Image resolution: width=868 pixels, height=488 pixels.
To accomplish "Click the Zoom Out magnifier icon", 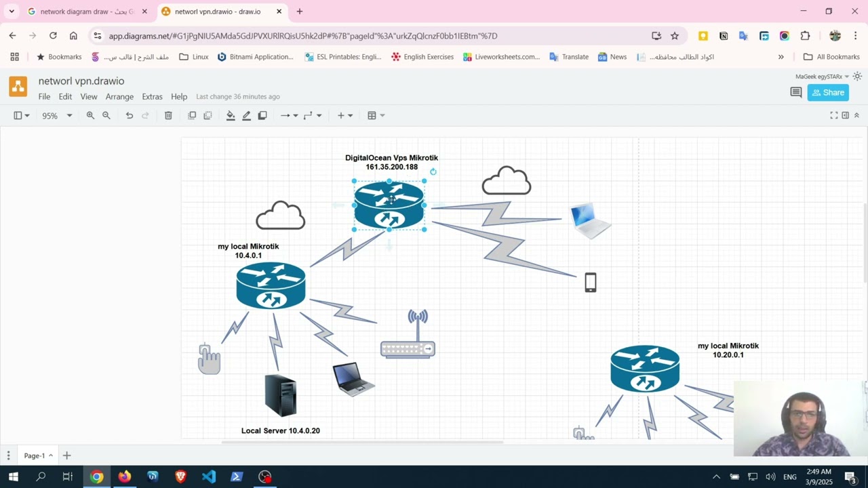I will click(106, 116).
